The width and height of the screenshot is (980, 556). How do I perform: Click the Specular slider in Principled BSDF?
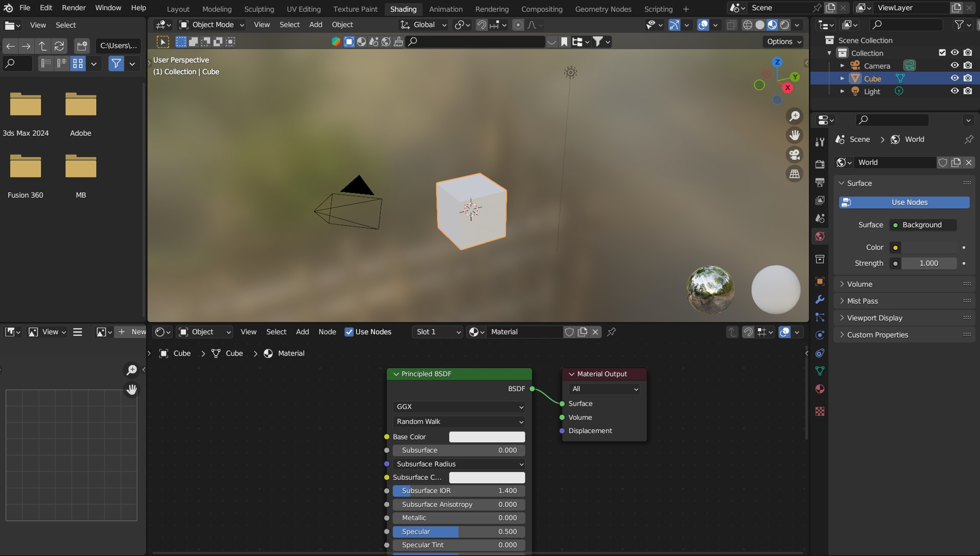458,531
